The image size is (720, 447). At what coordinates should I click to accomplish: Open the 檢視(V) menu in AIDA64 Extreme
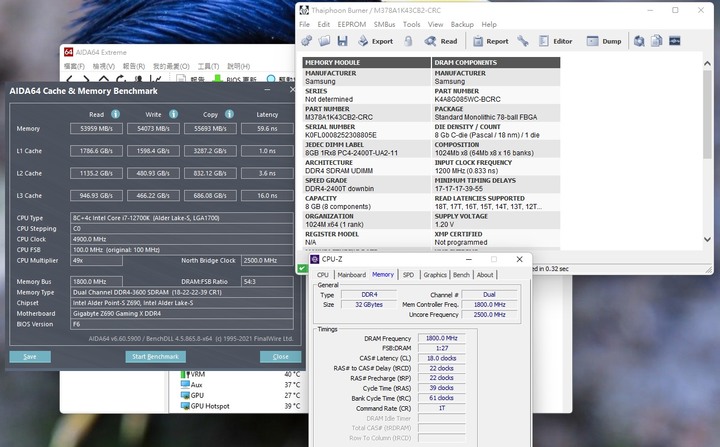104,66
